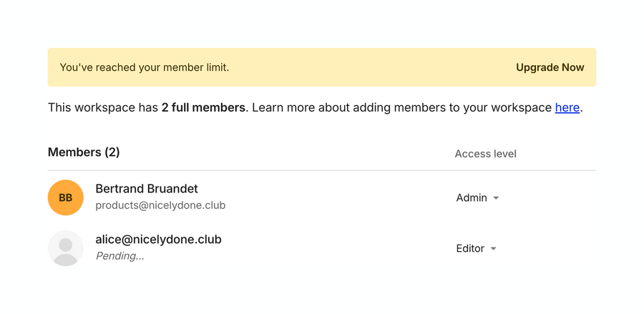Click the alice@nicelydone.club pending invite
Viewport: 644px width, 314px height.
(x=158, y=240)
